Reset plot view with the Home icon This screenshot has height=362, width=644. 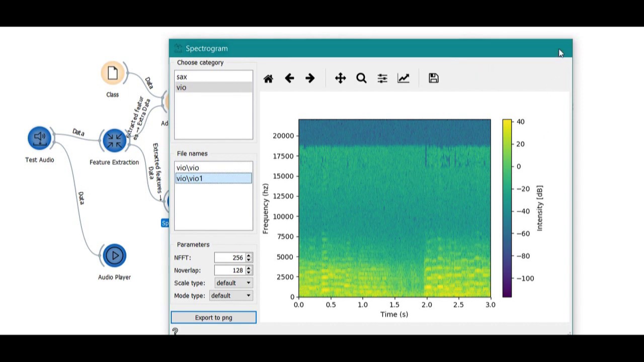[268, 78]
